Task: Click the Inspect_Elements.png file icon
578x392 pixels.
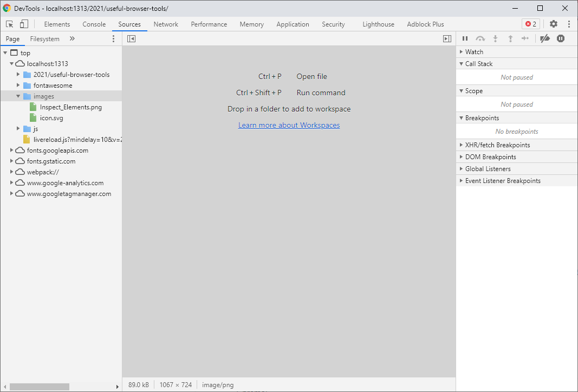Action: click(x=33, y=107)
